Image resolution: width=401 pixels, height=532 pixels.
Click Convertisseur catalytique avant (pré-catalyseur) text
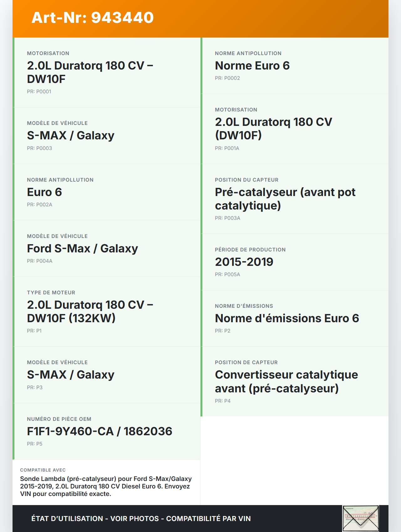[286, 381]
